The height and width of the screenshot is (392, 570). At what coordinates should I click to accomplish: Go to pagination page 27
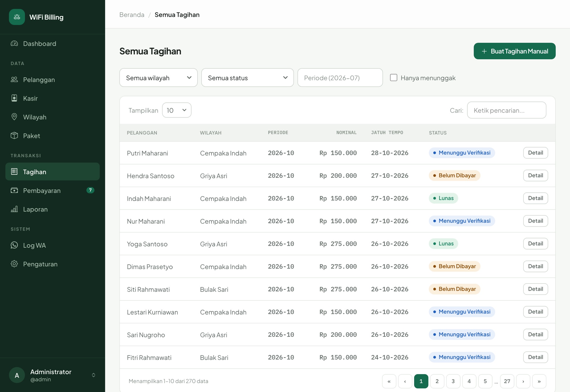click(x=507, y=381)
